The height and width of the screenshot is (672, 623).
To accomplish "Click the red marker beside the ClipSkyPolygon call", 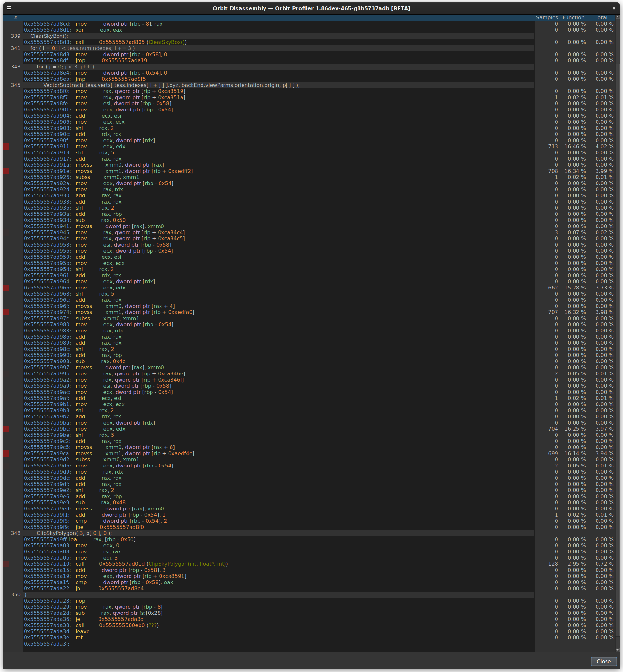I will pos(7,564).
